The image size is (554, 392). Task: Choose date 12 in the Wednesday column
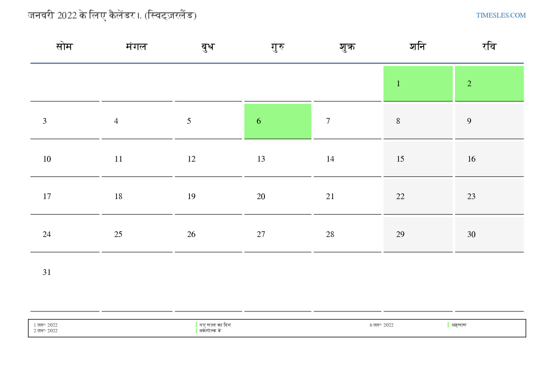(x=191, y=159)
